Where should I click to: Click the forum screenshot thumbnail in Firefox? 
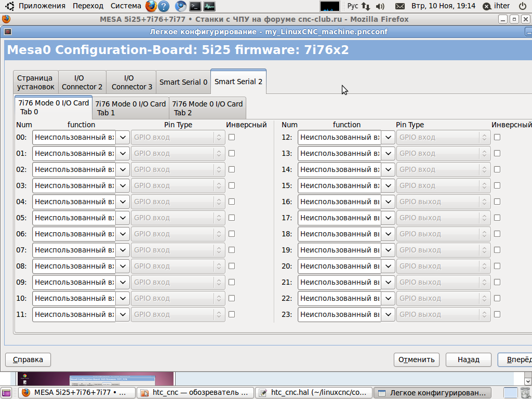96,379
